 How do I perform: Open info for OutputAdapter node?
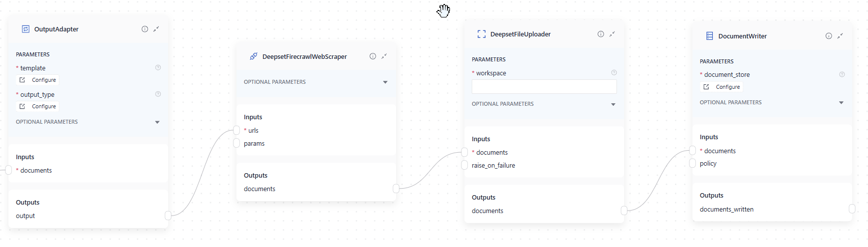[145, 29]
